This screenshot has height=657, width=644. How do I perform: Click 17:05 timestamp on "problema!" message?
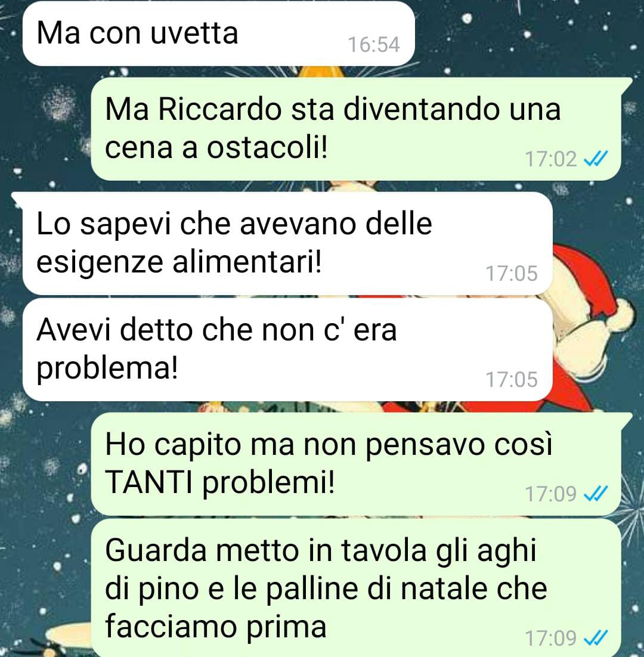click(511, 379)
